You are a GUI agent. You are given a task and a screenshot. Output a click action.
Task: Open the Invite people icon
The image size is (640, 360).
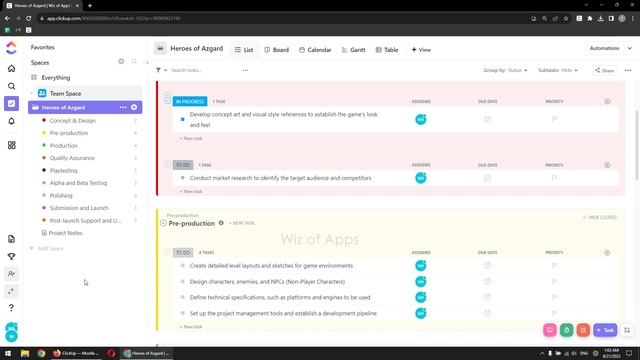tap(11, 273)
